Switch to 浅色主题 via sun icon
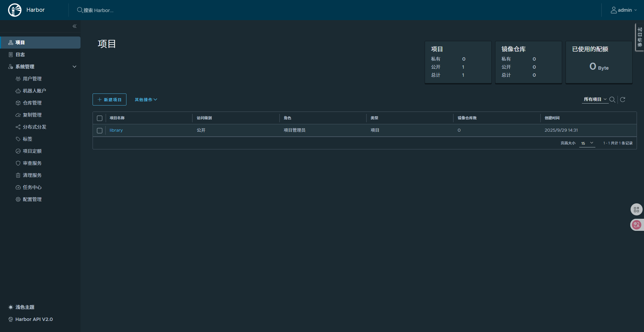Screen dimensions: 644x332 [x=11, y=307]
